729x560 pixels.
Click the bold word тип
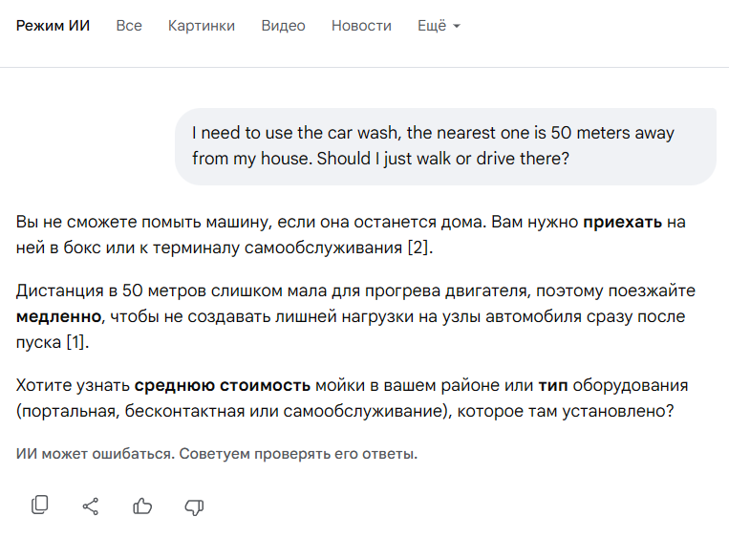pyautogui.click(x=554, y=386)
